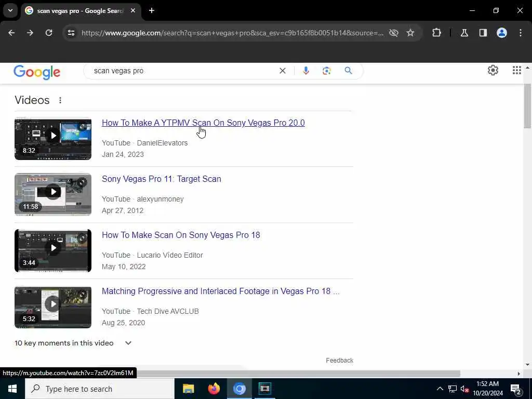Show hidden system tray icons
Viewport: 532px width, 399px height.
click(440, 389)
